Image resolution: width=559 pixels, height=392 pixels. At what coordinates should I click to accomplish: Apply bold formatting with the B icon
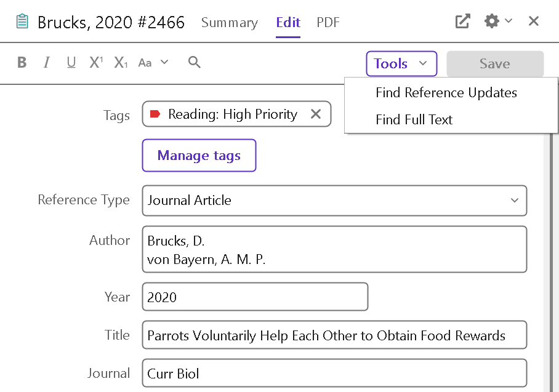click(x=22, y=63)
